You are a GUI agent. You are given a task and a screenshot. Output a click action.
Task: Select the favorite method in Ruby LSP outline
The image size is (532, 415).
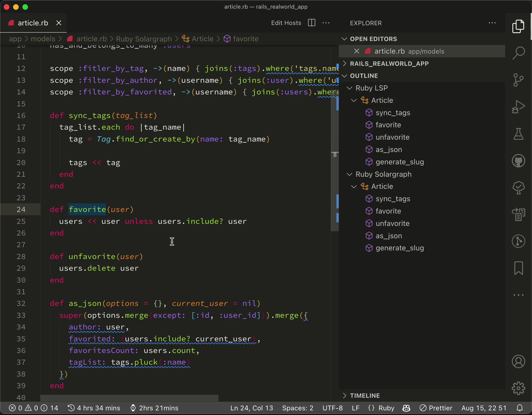pyautogui.click(x=388, y=125)
